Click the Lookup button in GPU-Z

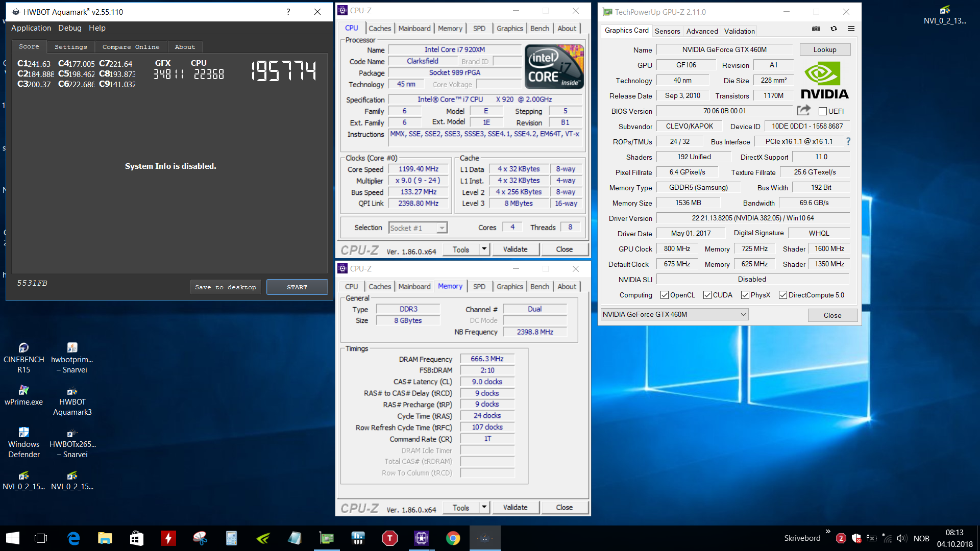coord(825,49)
